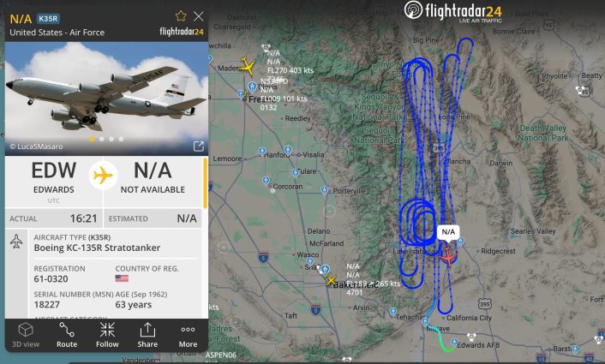Viewport: 605px width, 364px height.
Task: Select the fourth photo carousel dot
Action: [x=121, y=139]
